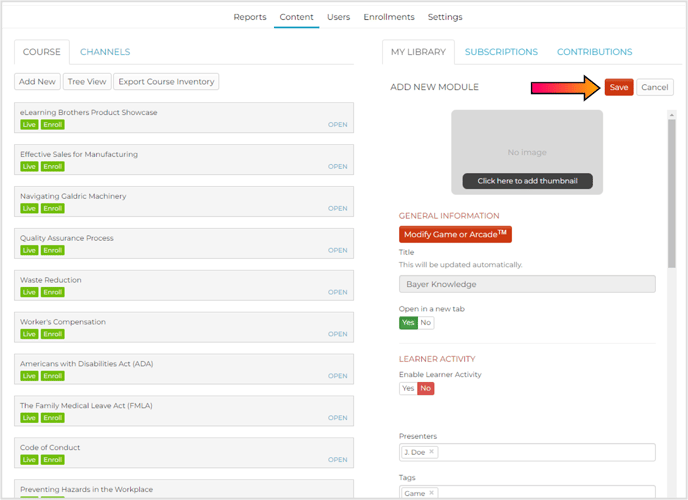Click Enroll on Code of Conduct course
Viewport: 688px width, 500px height.
point(52,460)
